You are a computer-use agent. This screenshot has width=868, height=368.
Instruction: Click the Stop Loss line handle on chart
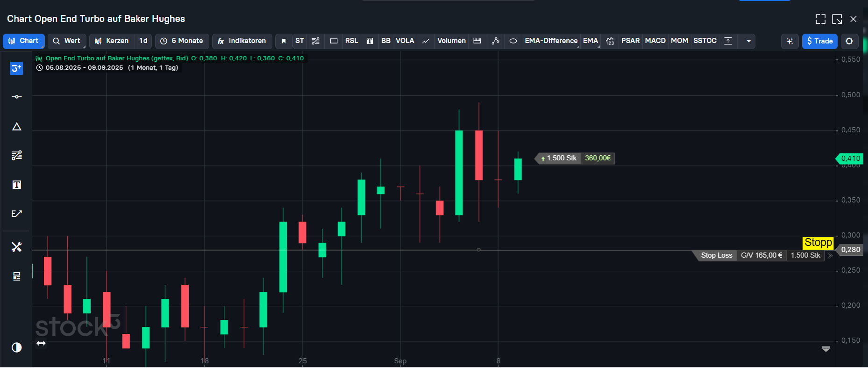pyautogui.click(x=478, y=250)
